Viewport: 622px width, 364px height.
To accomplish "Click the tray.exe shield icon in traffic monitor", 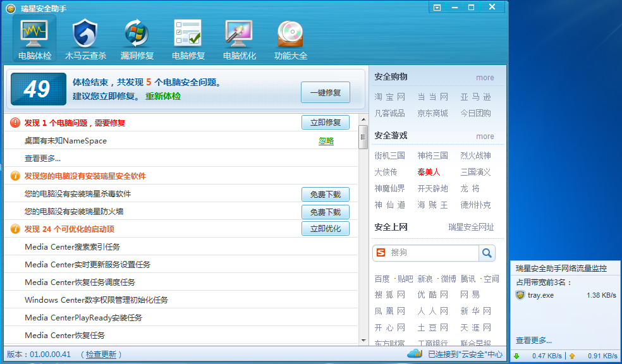I will (520, 295).
